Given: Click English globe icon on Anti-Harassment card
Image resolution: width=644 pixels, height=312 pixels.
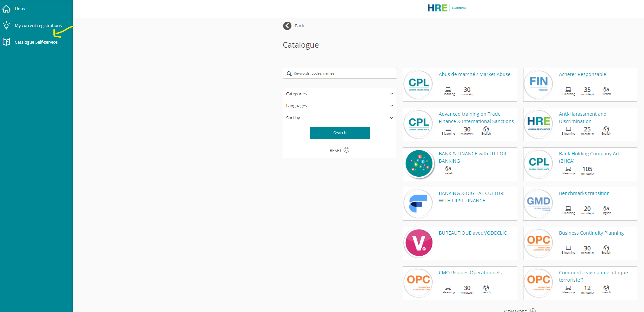Looking at the screenshot, I should pos(606,129).
